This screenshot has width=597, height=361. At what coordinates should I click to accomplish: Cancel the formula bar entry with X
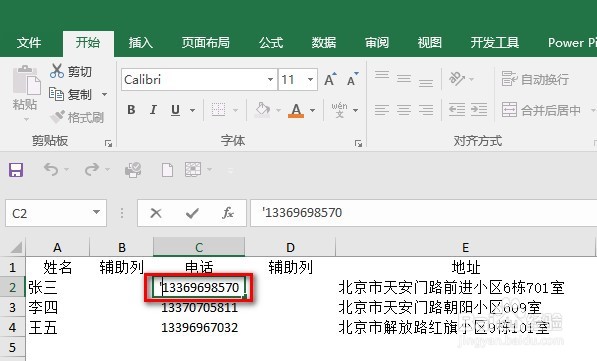coord(156,213)
